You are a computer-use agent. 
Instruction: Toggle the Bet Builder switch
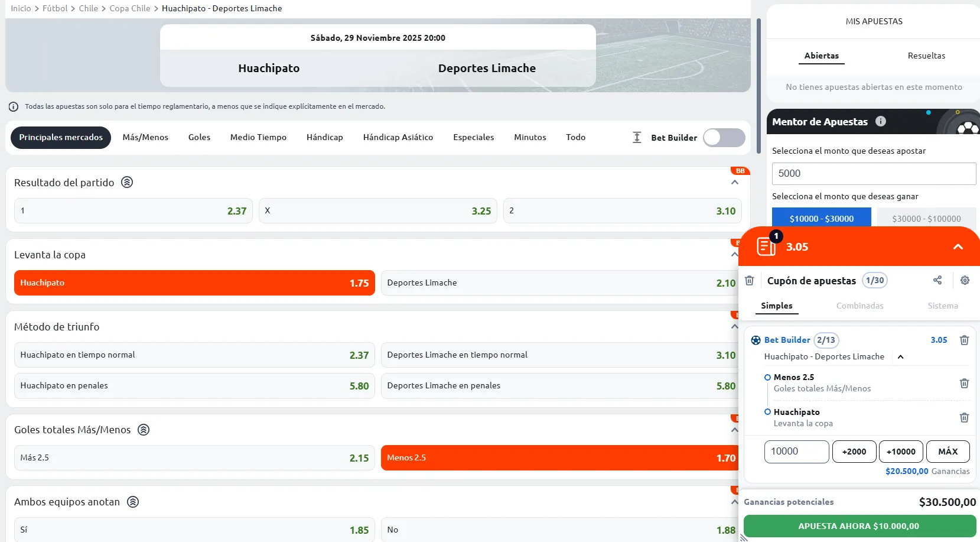[x=724, y=138]
